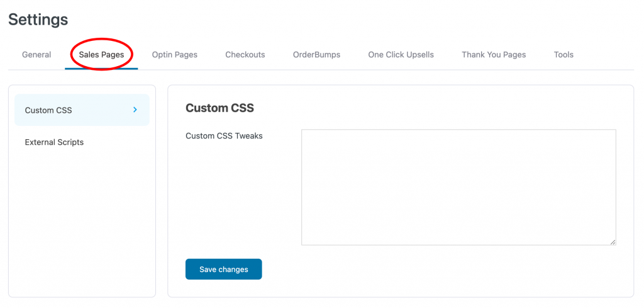The height and width of the screenshot is (308, 644).
Task: Grab the textarea resize handle corner
Action: tap(613, 242)
